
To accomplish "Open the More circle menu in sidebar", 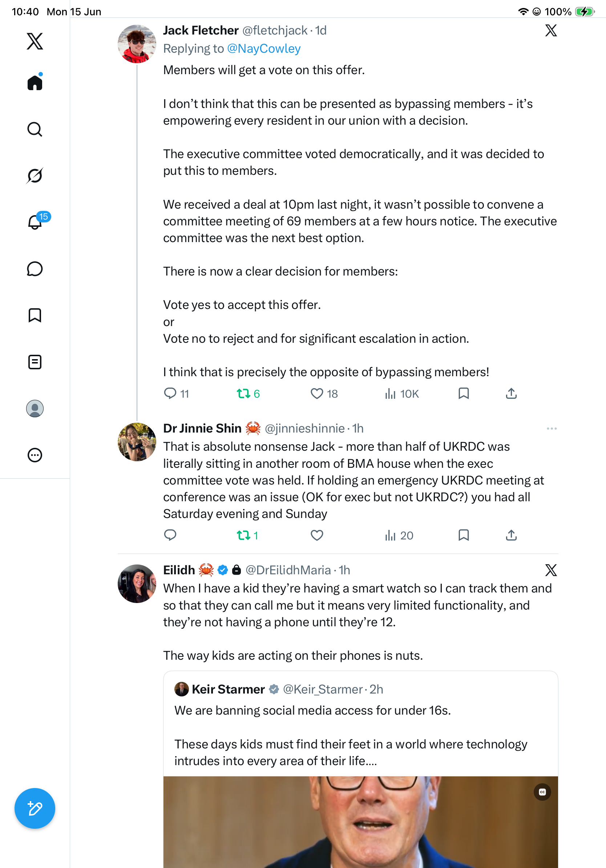I will tap(35, 455).
